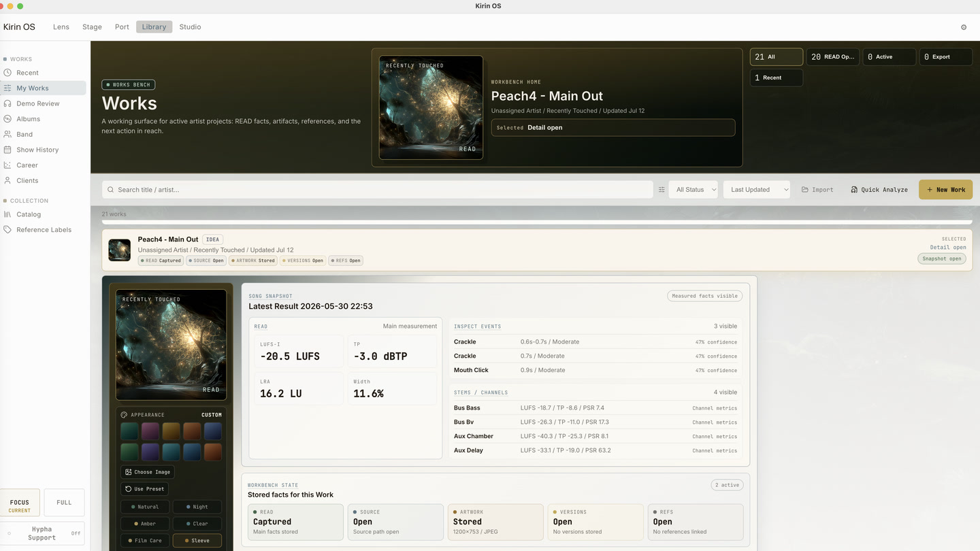The height and width of the screenshot is (551, 980).
Task: Filter by the 21 All counter
Action: 777,57
